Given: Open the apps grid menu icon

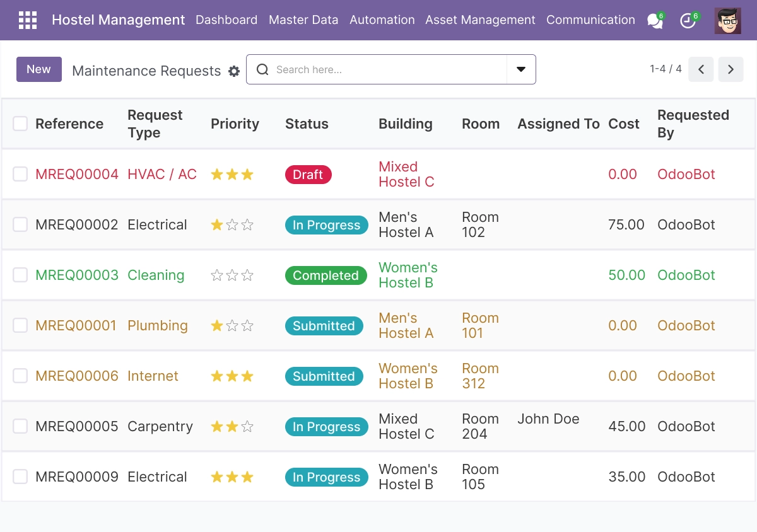Looking at the screenshot, I should coord(28,20).
